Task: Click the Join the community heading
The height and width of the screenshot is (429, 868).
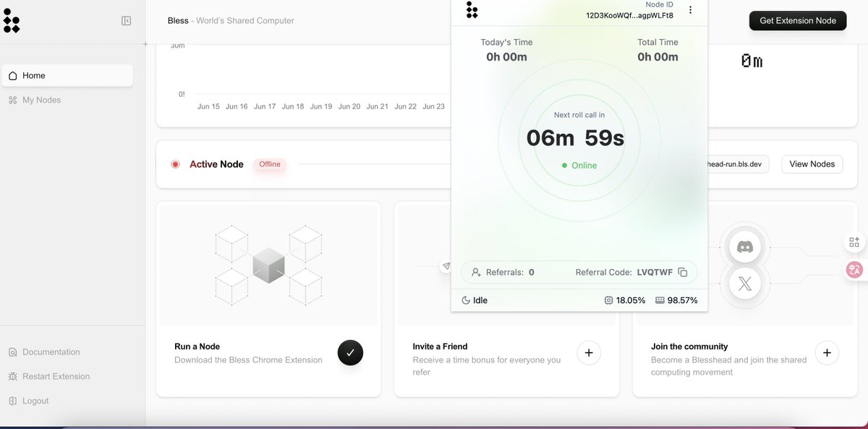Action: 689,347
